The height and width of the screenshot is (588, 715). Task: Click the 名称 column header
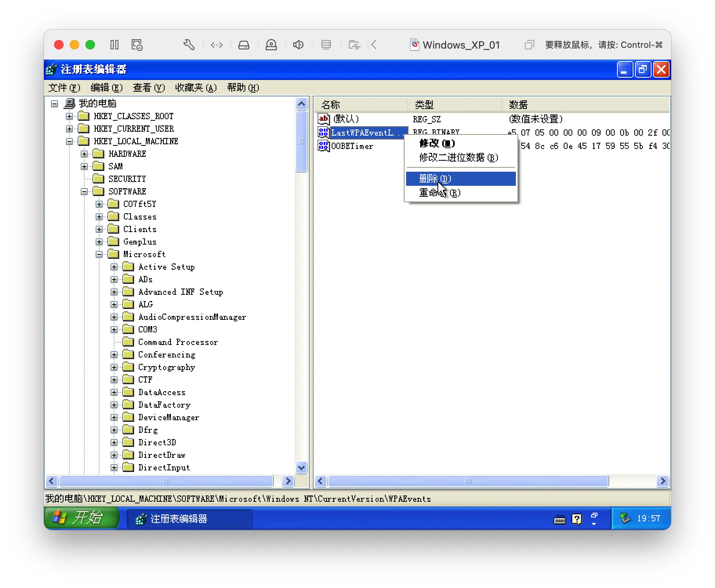pos(361,105)
